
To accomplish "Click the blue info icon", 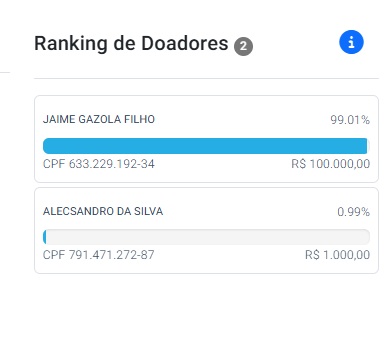I will (351, 42).
